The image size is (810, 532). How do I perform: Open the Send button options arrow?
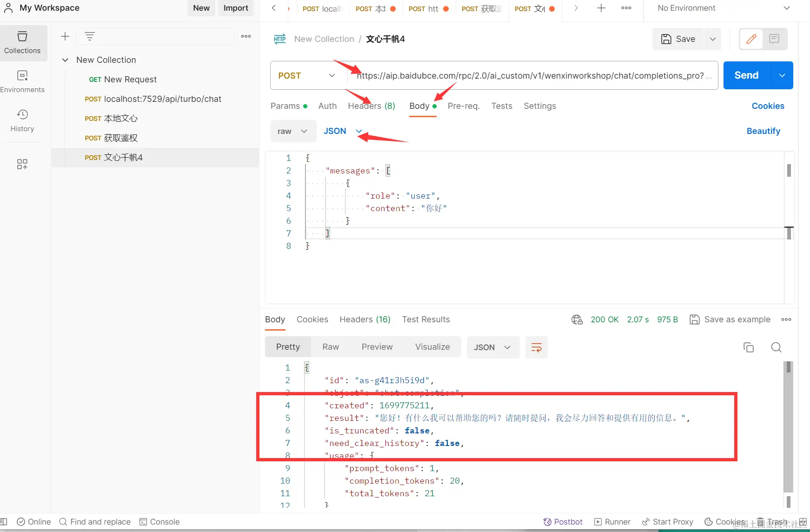tap(782, 75)
